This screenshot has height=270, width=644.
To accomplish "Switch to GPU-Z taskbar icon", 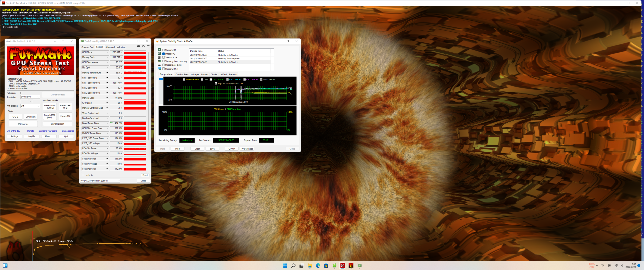I will [359, 266].
